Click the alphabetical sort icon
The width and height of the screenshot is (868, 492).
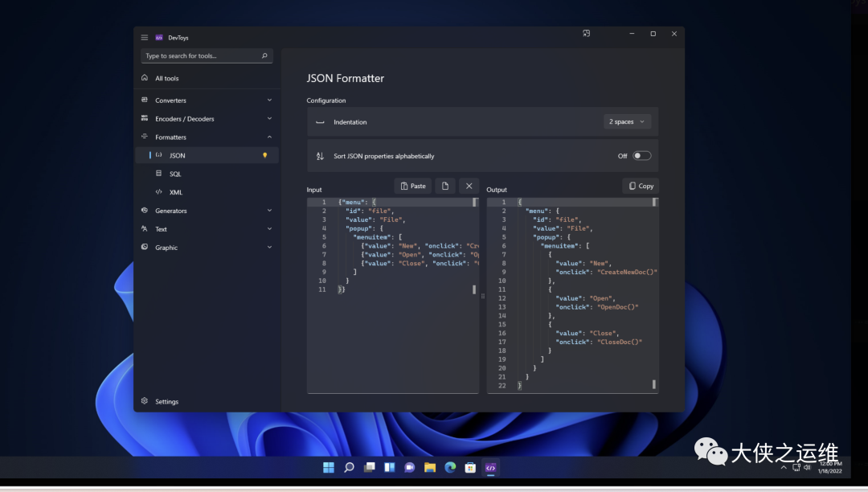(x=320, y=156)
